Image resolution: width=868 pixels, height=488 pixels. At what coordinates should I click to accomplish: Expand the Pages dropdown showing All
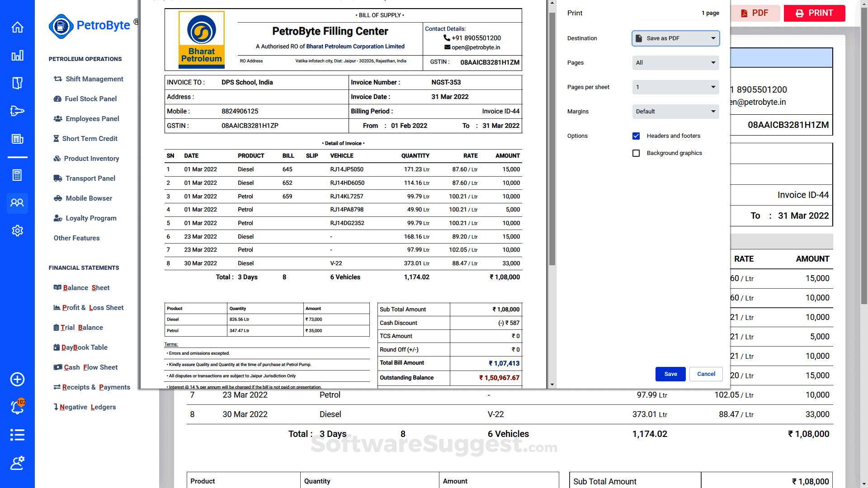(675, 63)
